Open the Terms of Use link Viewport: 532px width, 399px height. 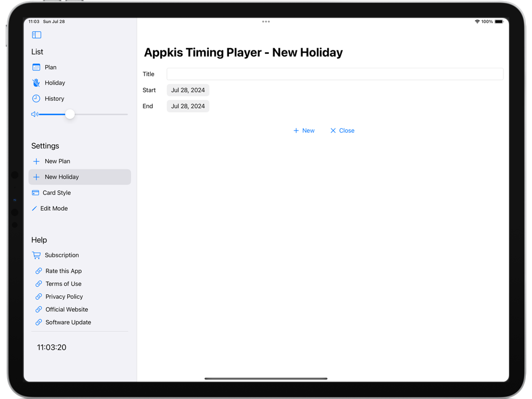63,284
